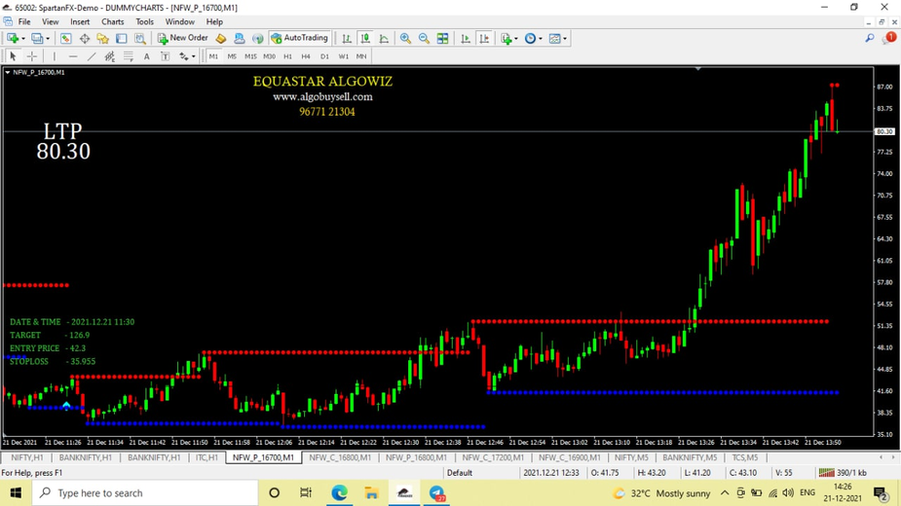Screen dimensions: 901x506
Task: Switch timeframe to D1
Action: [325, 56]
